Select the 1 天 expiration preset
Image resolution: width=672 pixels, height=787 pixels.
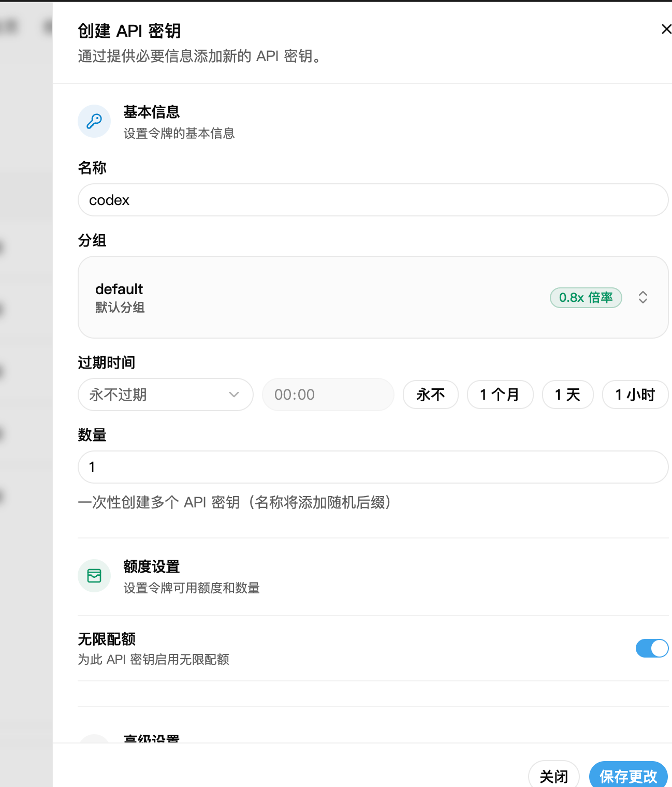[568, 395]
